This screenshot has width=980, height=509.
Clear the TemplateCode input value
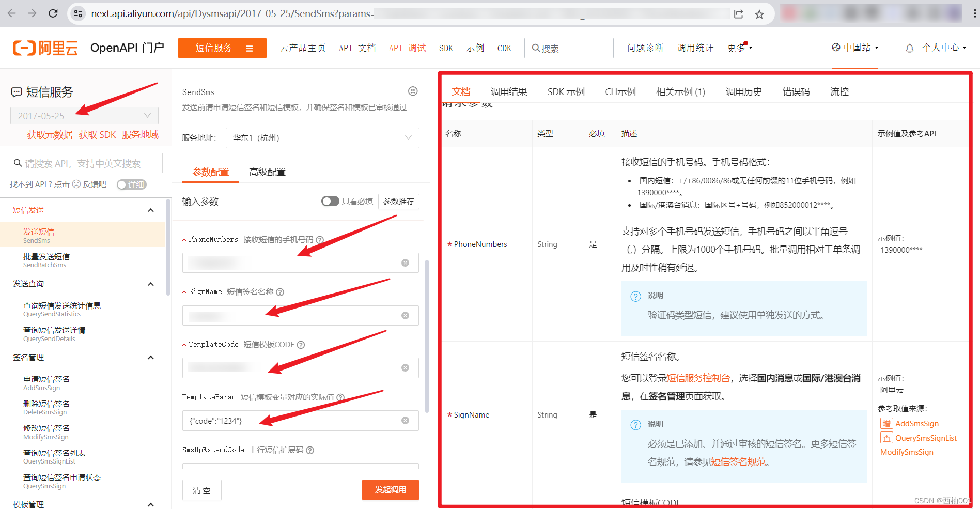click(x=406, y=368)
